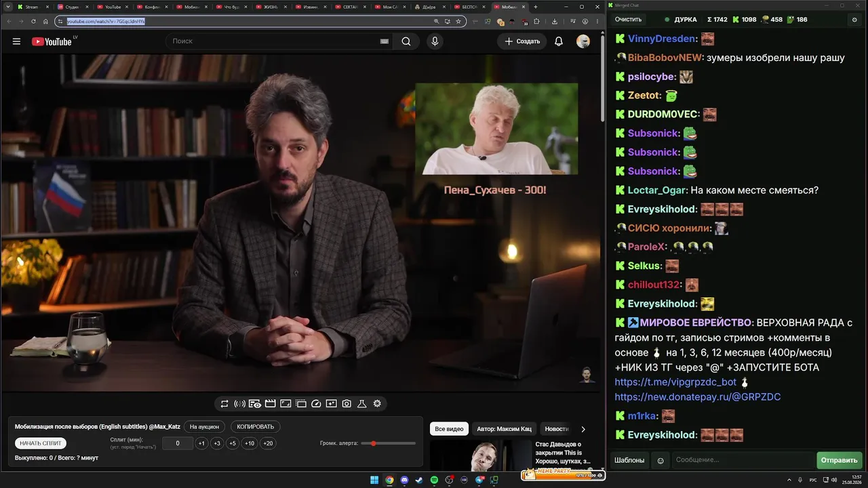This screenshot has height=488, width=868.
Task: Open the search tabs dropdown in Chrome
Action: click(x=9, y=7)
